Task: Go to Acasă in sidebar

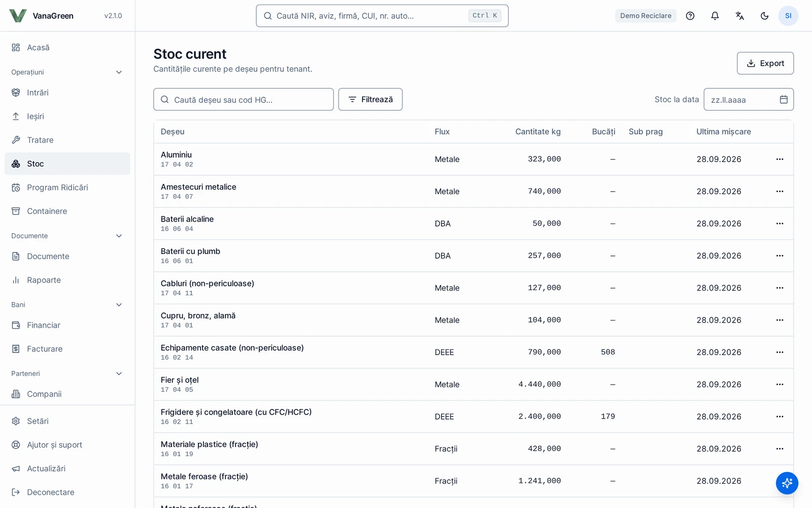Action: coord(67,47)
